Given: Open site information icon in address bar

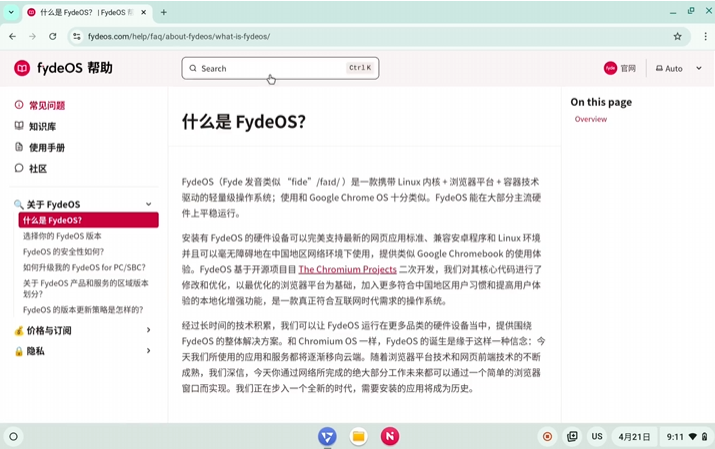Looking at the screenshot, I should click(x=77, y=36).
